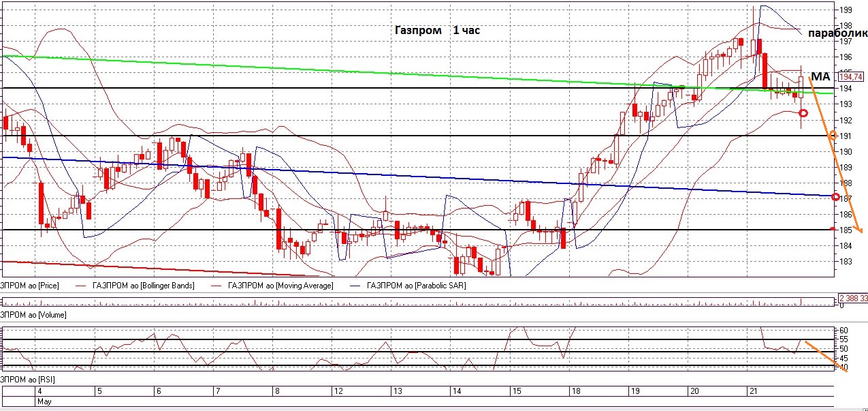Click the 'ЗПРОМ ао [Volume]' panel label
Image resolution: width=868 pixels, height=411 pixels.
pos(33,315)
